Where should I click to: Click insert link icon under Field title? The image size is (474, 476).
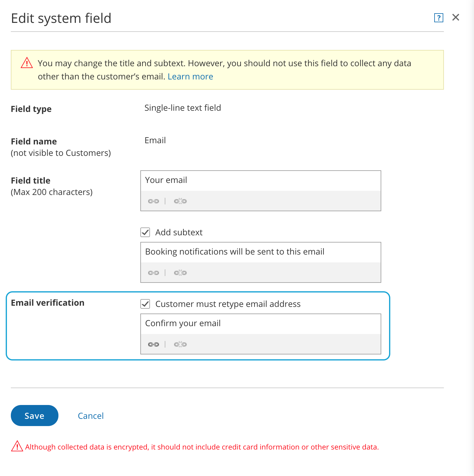(153, 201)
